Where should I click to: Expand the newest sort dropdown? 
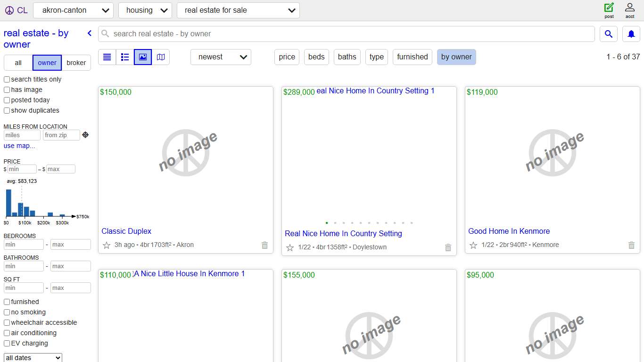click(221, 57)
